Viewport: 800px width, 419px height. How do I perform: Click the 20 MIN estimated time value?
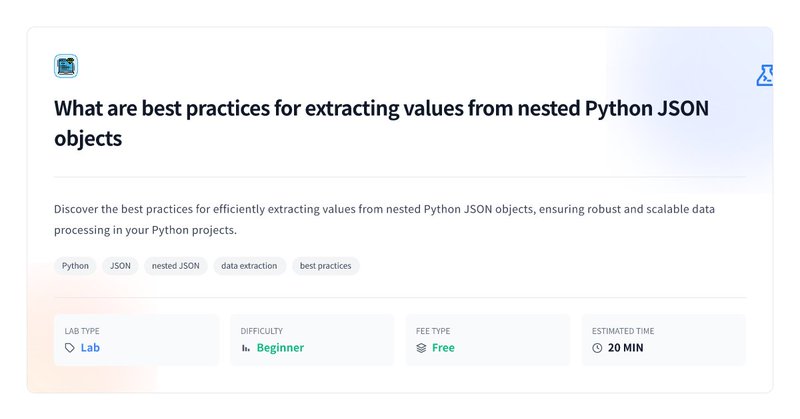point(626,348)
